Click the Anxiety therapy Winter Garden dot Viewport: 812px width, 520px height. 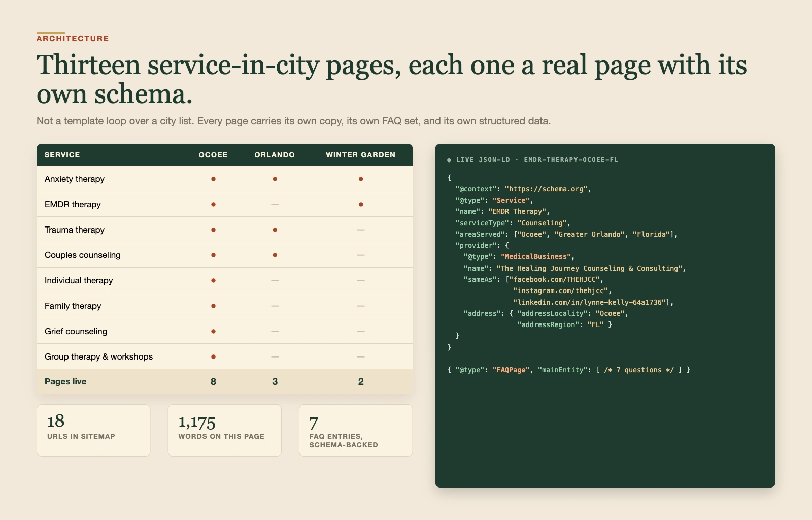pos(361,179)
